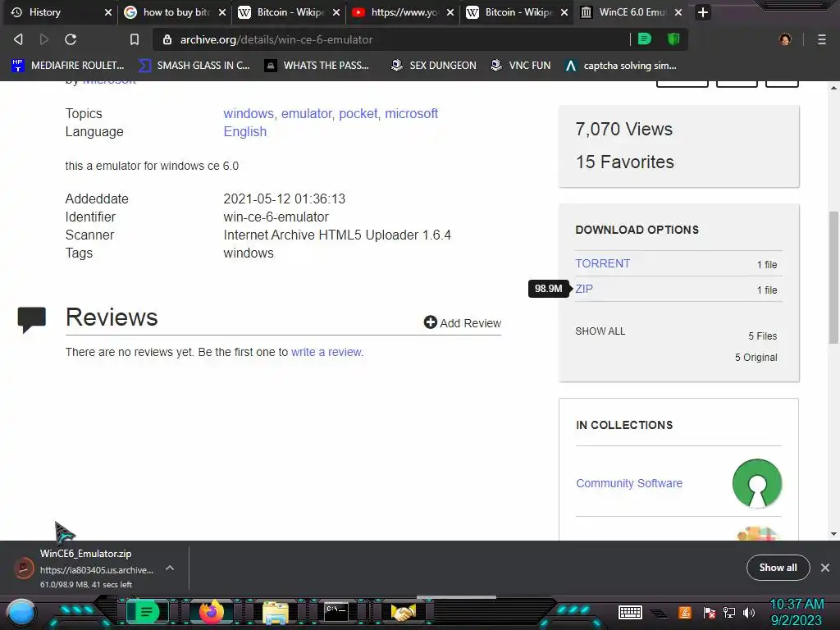
Task: Click SHOW ALL download files
Action: pyautogui.click(x=600, y=331)
